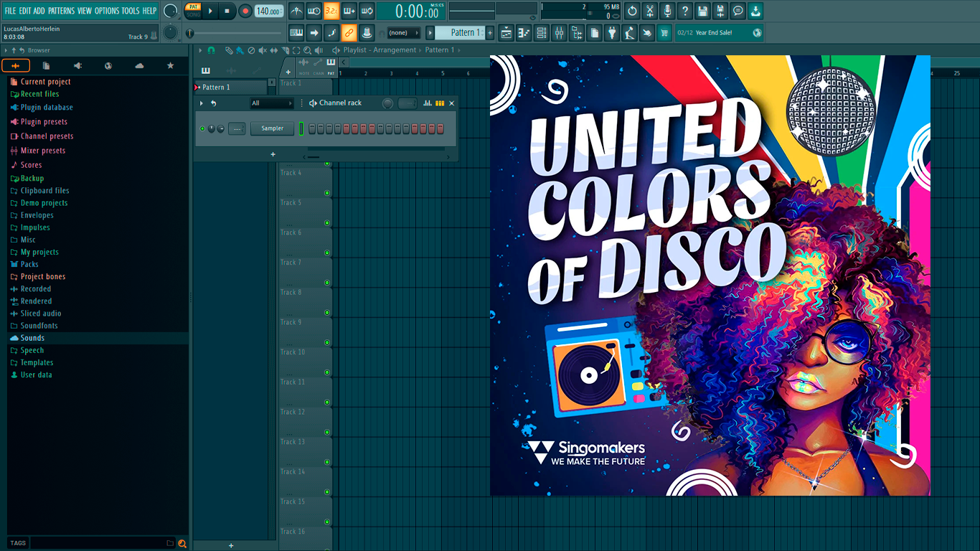Mute the Sampler channel green light

tap(202, 128)
